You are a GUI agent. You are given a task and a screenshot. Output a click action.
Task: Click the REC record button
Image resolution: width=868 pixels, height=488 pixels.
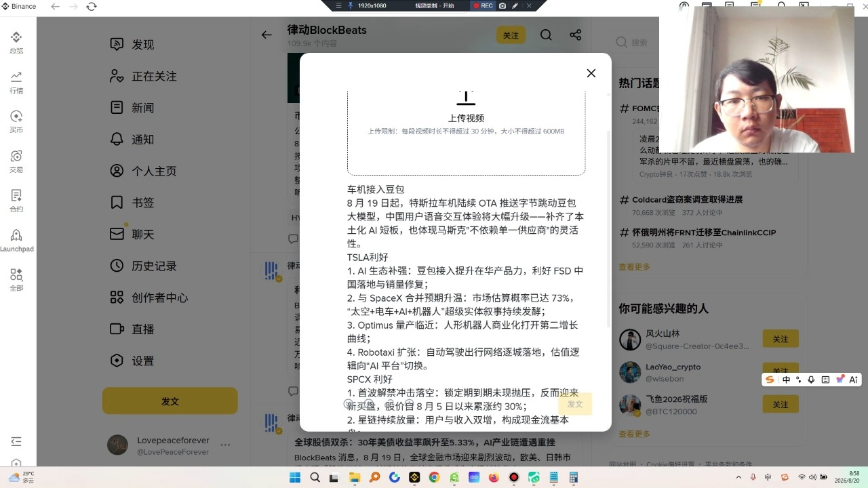[483, 5]
